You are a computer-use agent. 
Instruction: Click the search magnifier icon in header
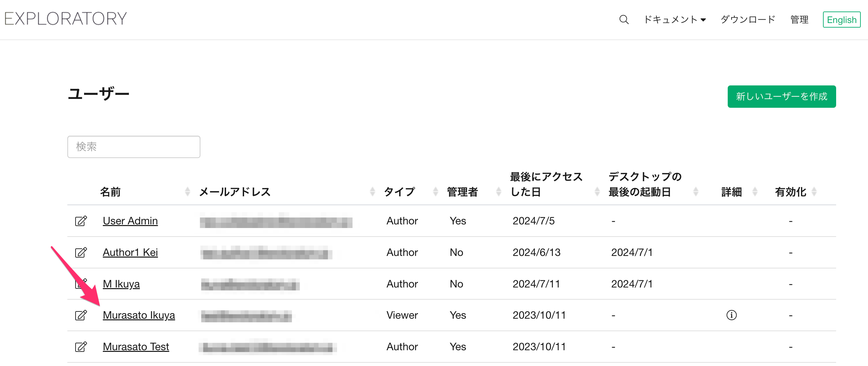click(624, 19)
